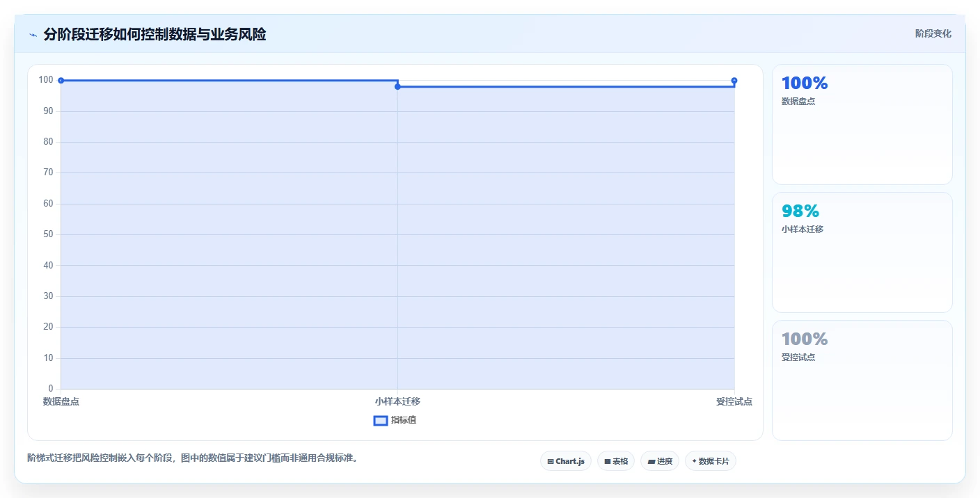Click the chart data point for 受控试点
The height and width of the screenshot is (498, 980).
(734, 81)
